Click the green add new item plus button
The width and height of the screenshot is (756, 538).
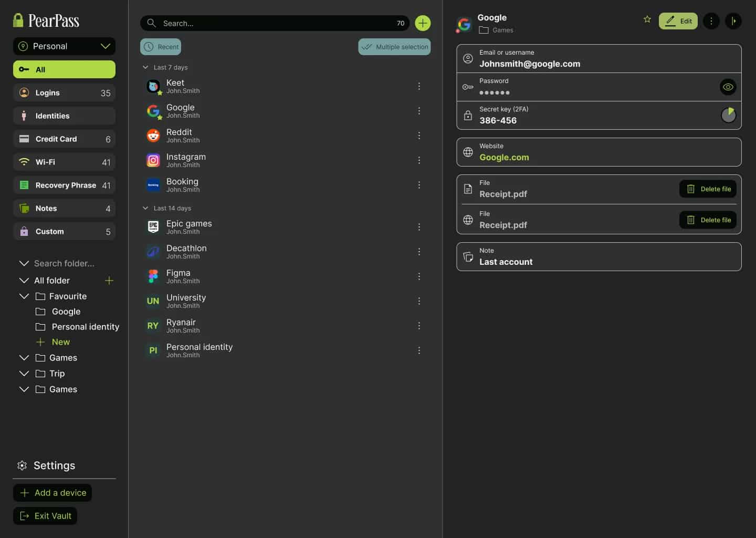tap(423, 23)
